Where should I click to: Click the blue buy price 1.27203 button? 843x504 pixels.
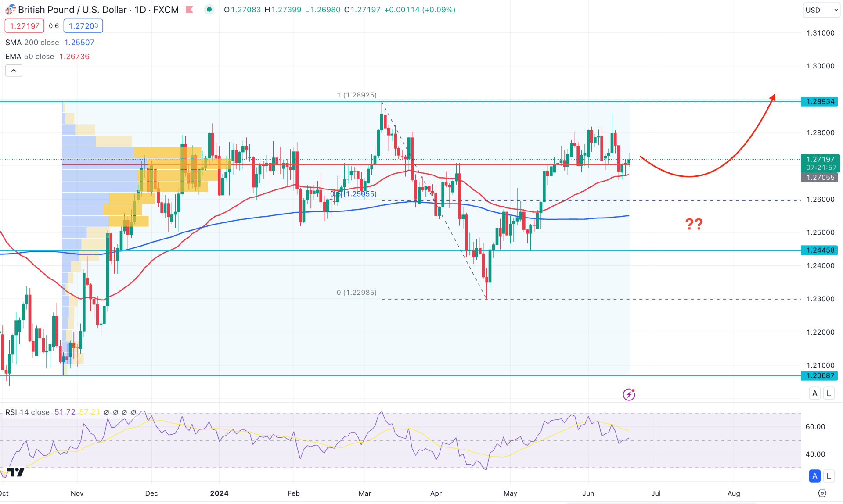tap(83, 26)
